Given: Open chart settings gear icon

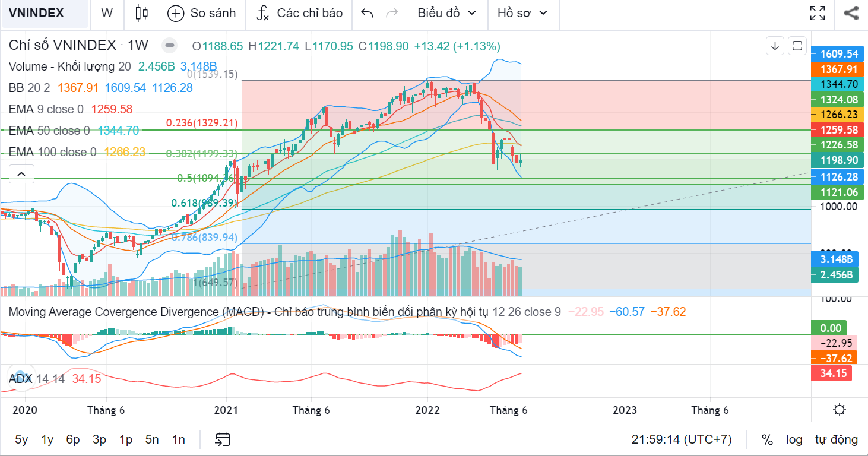Looking at the screenshot, I should [x=840, y=410].
